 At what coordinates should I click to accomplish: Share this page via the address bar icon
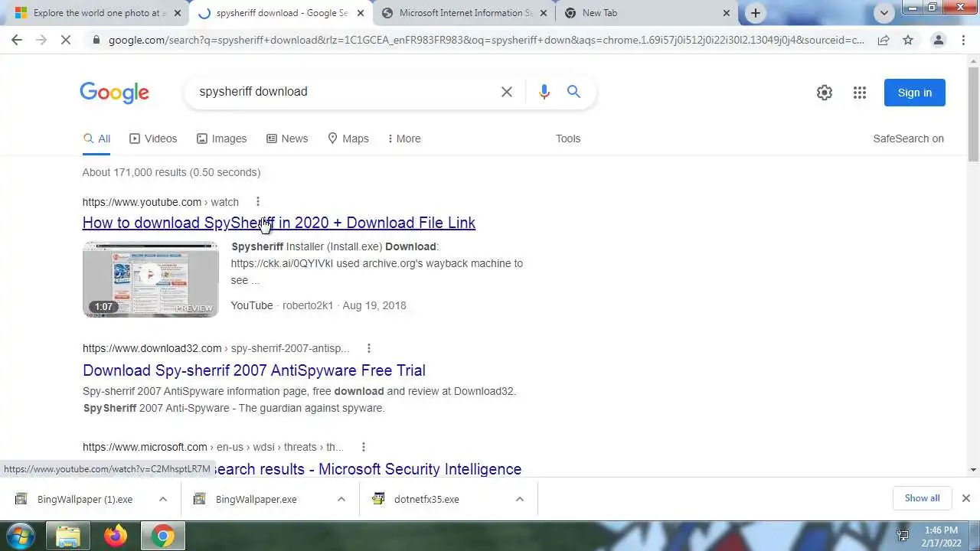tap(884, 40)
